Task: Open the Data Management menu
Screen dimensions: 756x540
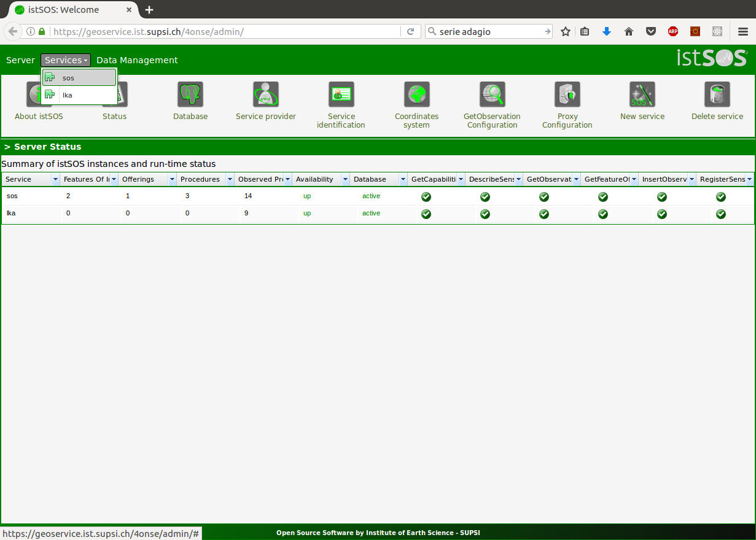Action: (137, 60)
